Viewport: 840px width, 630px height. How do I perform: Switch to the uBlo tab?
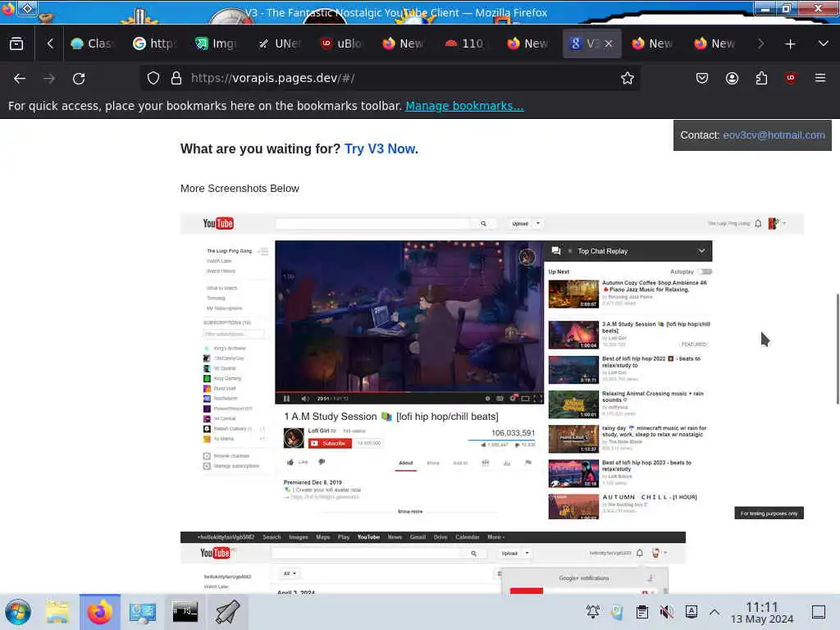[341, 44]
